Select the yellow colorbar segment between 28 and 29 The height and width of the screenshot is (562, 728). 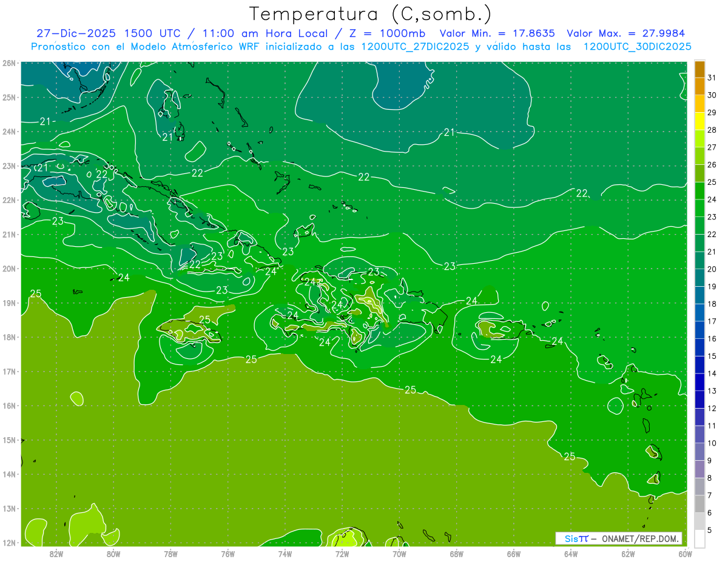click(x=699, y=121)
